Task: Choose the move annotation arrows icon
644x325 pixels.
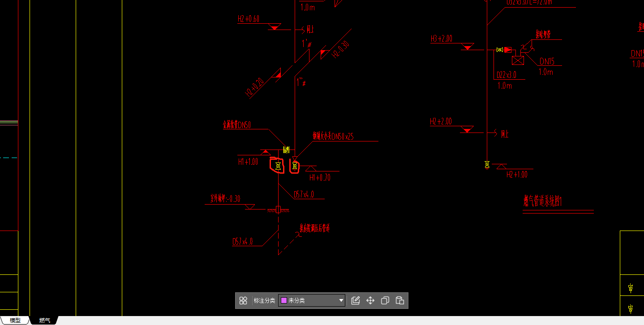Action: (370, 300)
